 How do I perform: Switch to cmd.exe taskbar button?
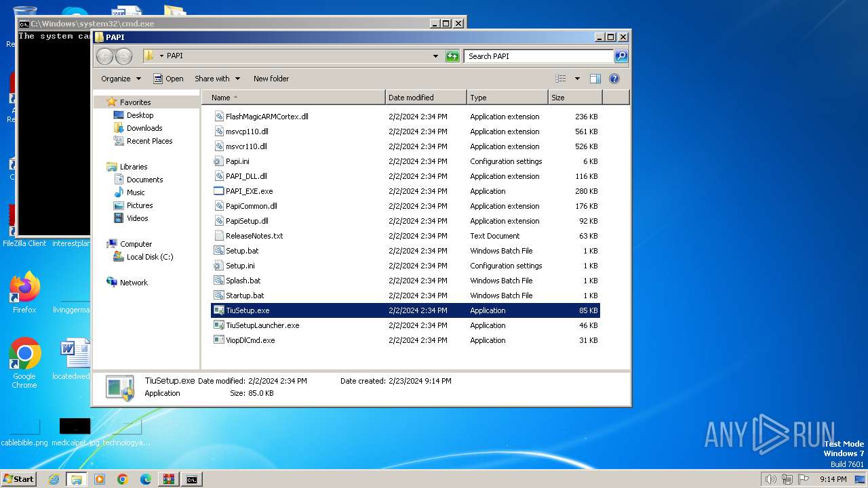point(192,479)
